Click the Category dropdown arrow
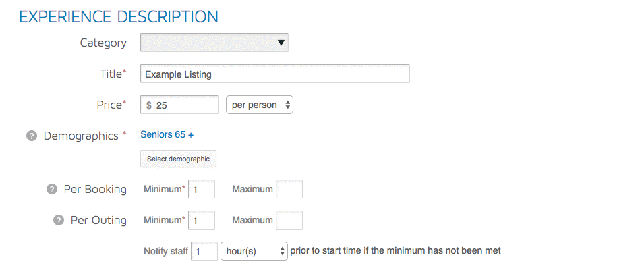The image size is (644, 268). coord(281,43)
